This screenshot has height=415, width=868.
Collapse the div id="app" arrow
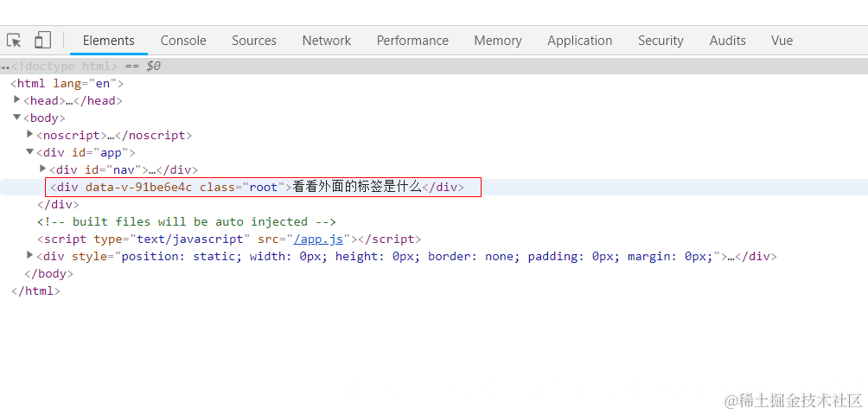(30, 151)
